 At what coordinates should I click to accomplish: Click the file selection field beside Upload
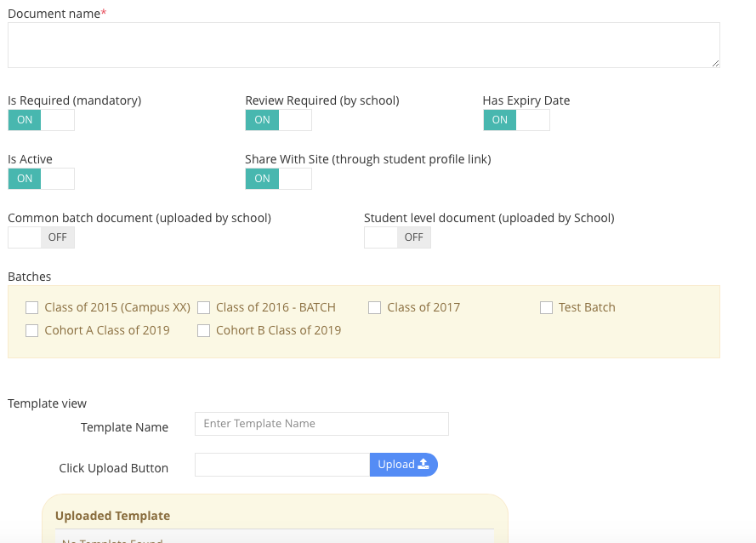pos(281,464)
